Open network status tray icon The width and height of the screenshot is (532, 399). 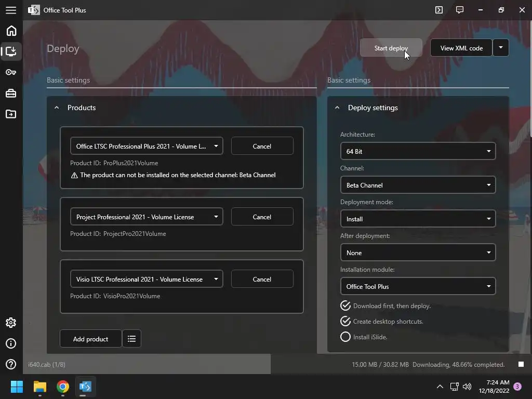(454, 387)
